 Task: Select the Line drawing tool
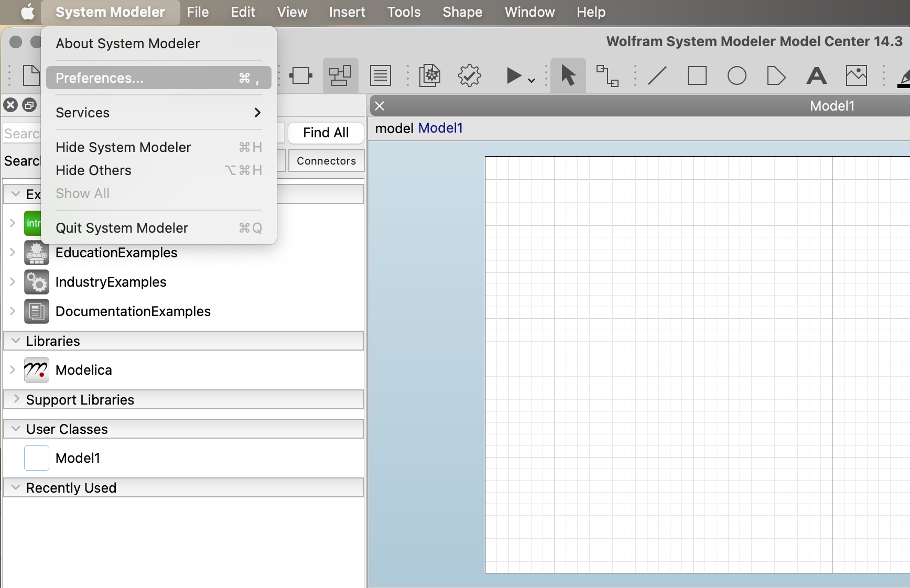pos(657,76)
